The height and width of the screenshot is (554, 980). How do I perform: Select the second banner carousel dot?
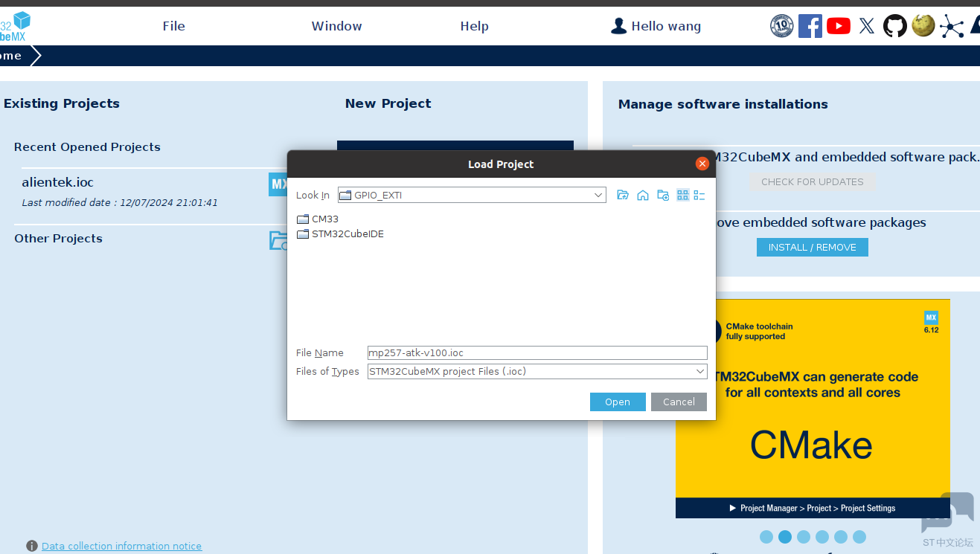click(785, 537)
